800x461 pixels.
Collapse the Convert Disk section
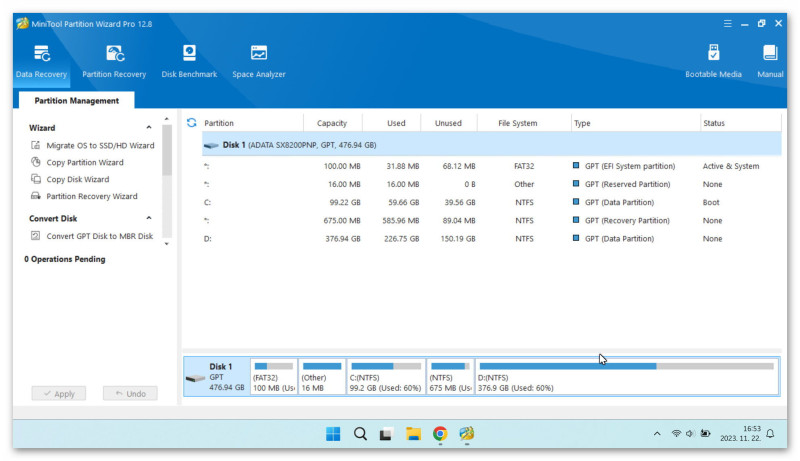pos(149,218)
